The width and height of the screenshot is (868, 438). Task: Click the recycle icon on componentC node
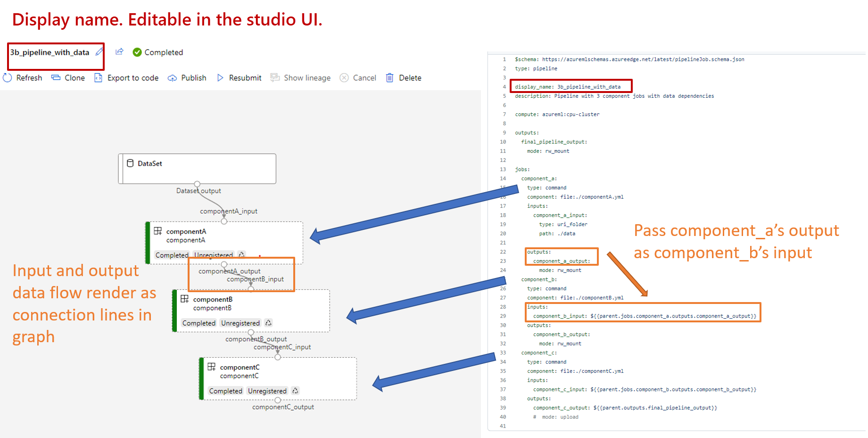[295, 391]
